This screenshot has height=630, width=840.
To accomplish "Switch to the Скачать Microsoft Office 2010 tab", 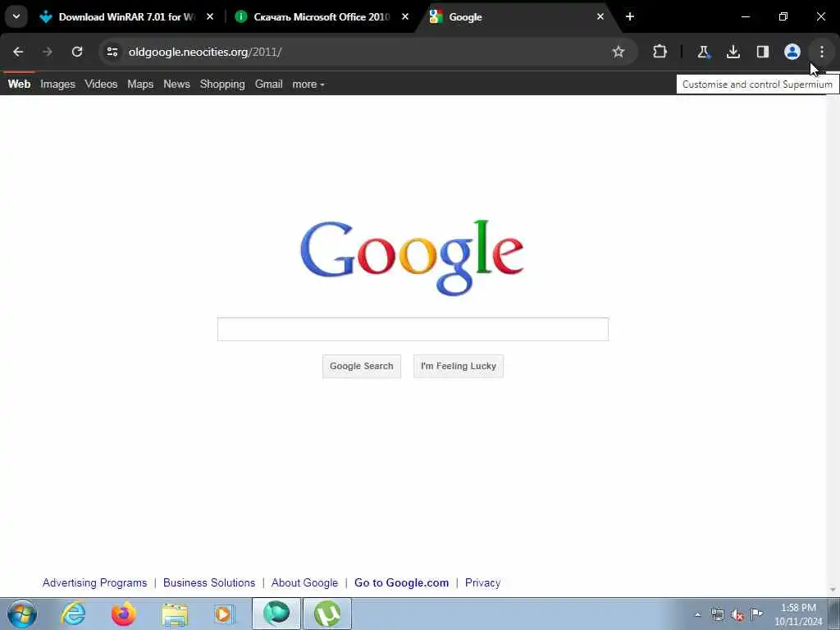I will click(x=322, y=17).
